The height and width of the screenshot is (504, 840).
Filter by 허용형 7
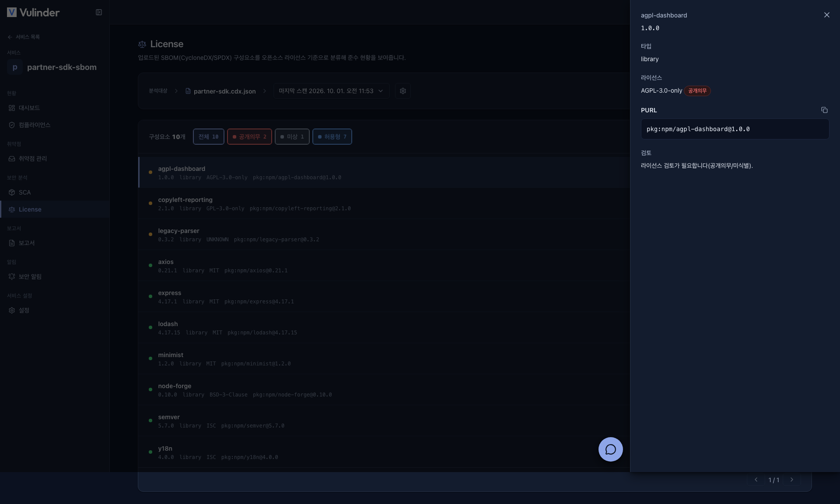point(332,137)
